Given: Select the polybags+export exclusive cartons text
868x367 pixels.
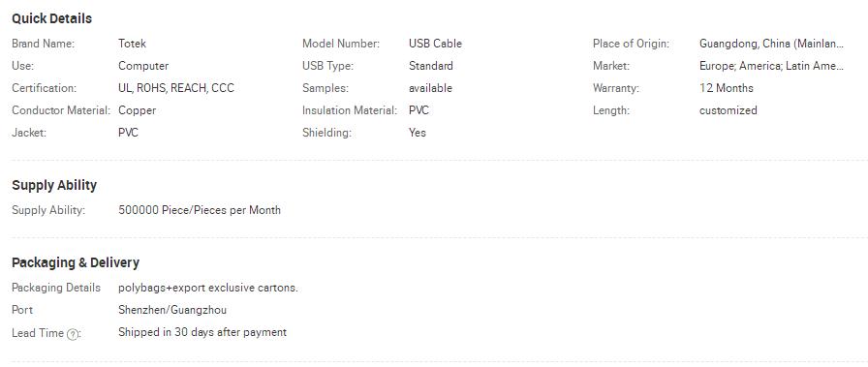Looking at the screenshot, I should click(x=208, y=288).
